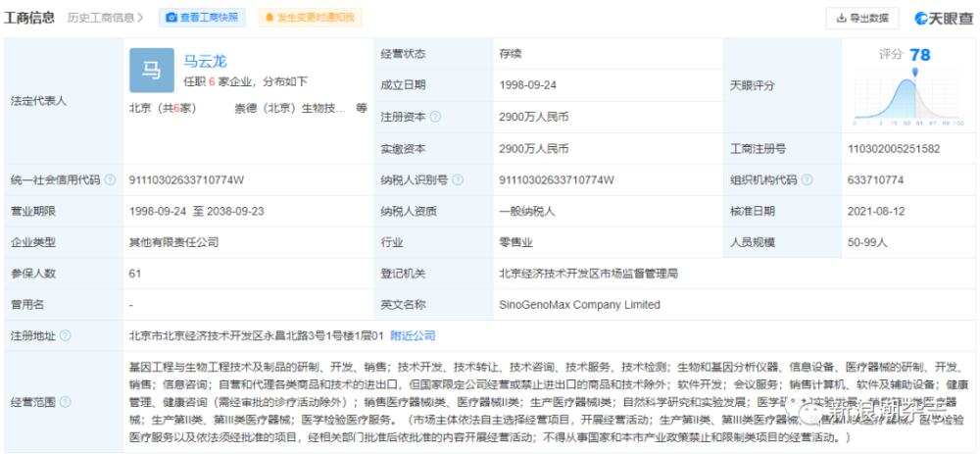Click the 马 avatar tile
Screen dimensions: 980x454
(x=152, y=71)
